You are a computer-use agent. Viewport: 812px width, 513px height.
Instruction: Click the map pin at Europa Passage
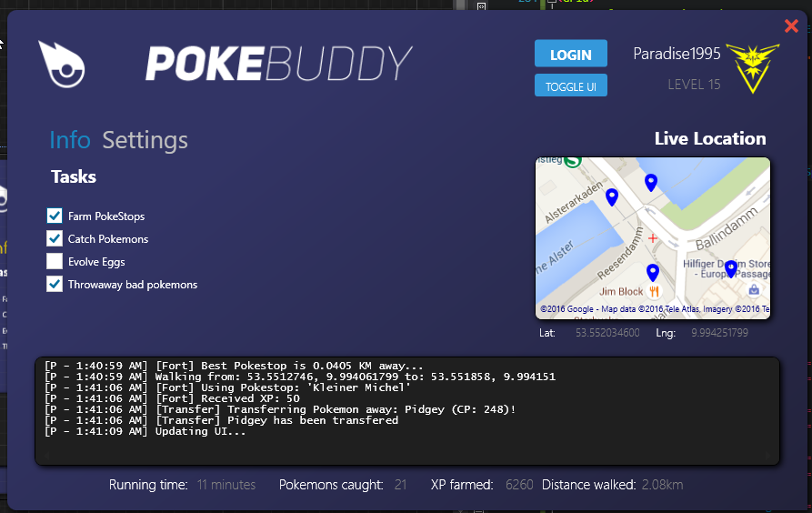point(731,269)
